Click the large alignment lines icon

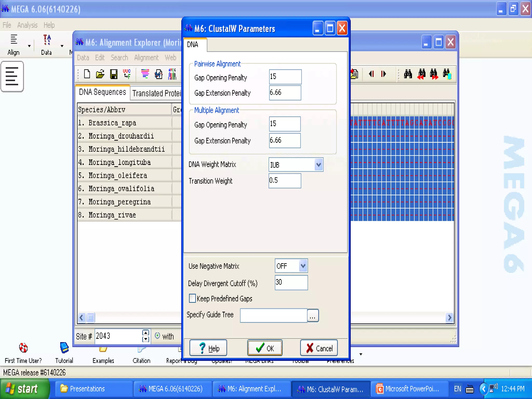pyautogui.click(x=12, y=76)
